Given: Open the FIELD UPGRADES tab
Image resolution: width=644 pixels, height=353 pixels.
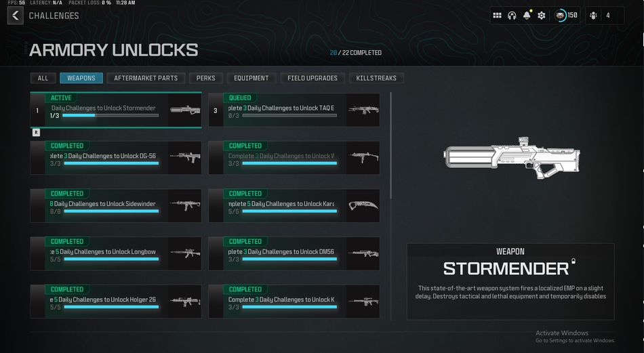Looking at the screenshot, I should coord(313,78).
